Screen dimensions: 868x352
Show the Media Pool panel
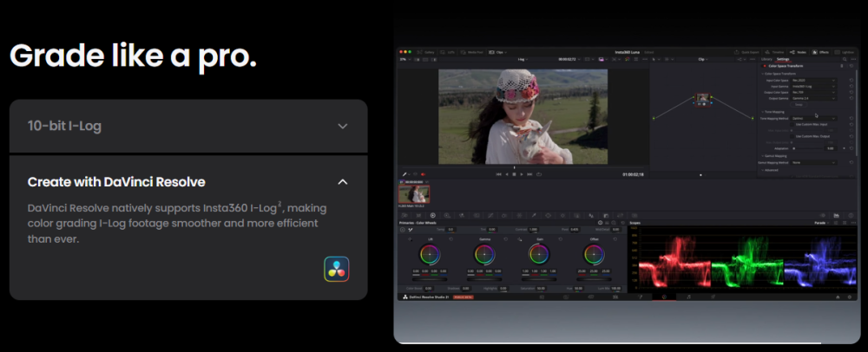pyautogui.click(x=473, y=52)
